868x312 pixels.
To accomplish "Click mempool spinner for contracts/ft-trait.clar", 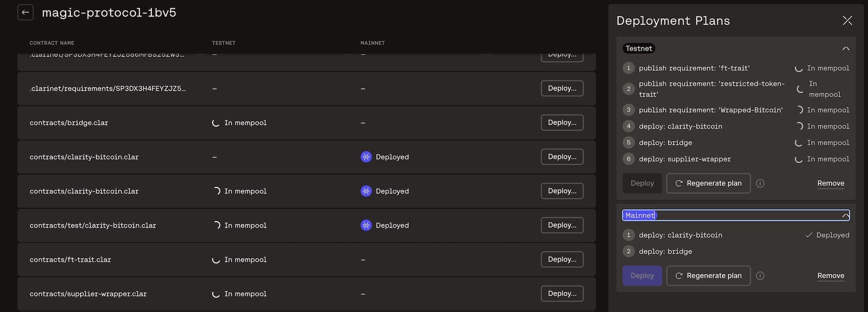I will click(216, 260).
